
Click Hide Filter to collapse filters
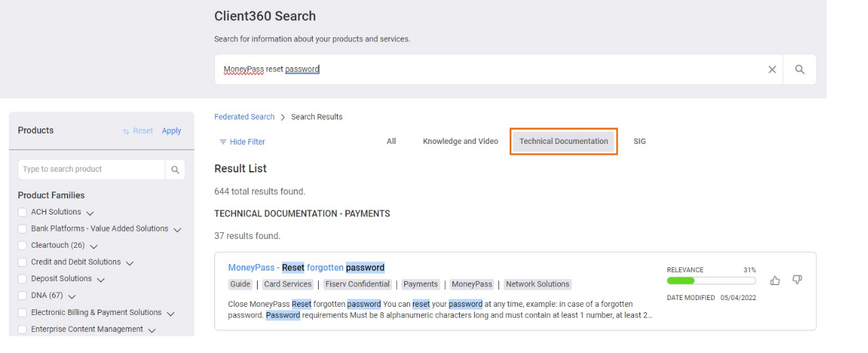[x=242, y=142]
